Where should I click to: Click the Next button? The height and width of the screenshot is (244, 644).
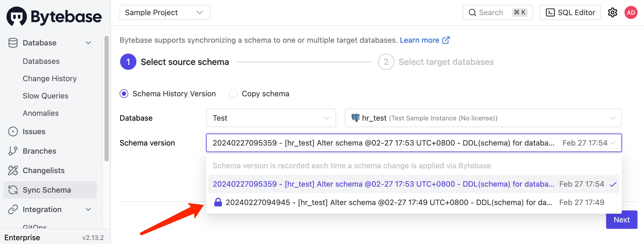pyautogui.click(x=622, y=220)
